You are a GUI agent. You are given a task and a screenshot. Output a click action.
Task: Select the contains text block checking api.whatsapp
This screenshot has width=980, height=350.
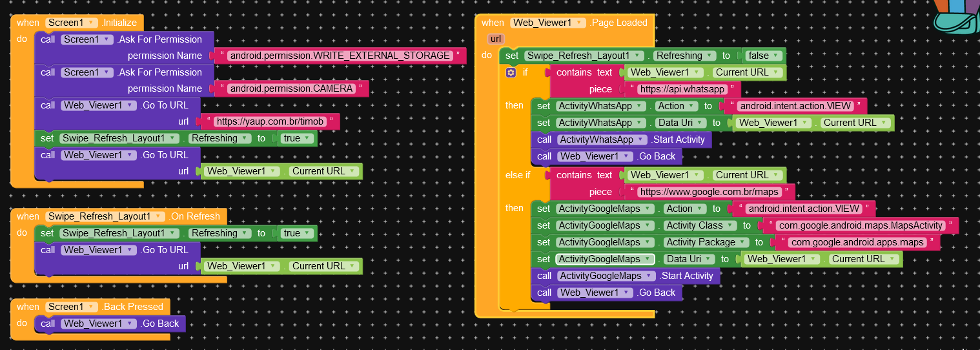click(584, 81)
